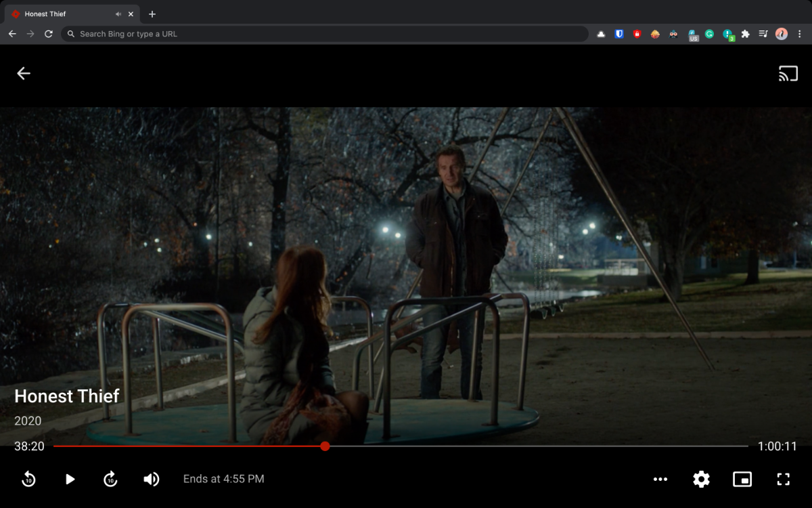
Task: Click the release year 2020
Action: (x=28, y=421)
